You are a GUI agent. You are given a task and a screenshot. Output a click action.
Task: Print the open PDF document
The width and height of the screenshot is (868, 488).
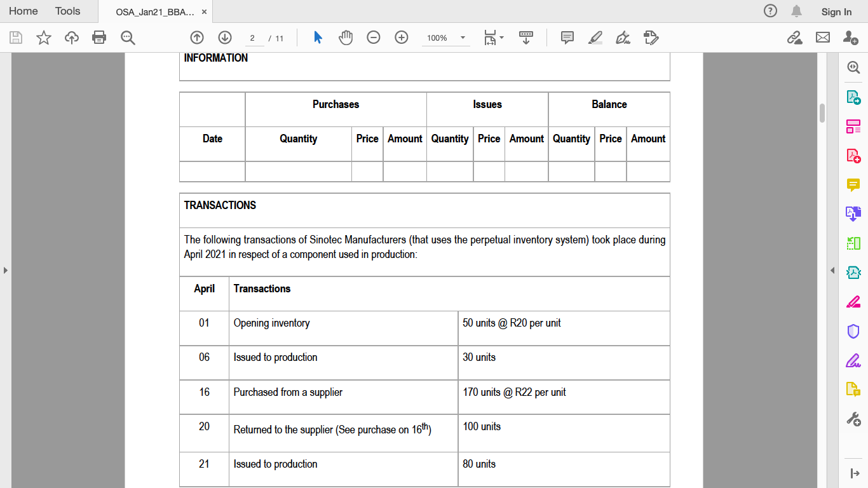(99, 37)
